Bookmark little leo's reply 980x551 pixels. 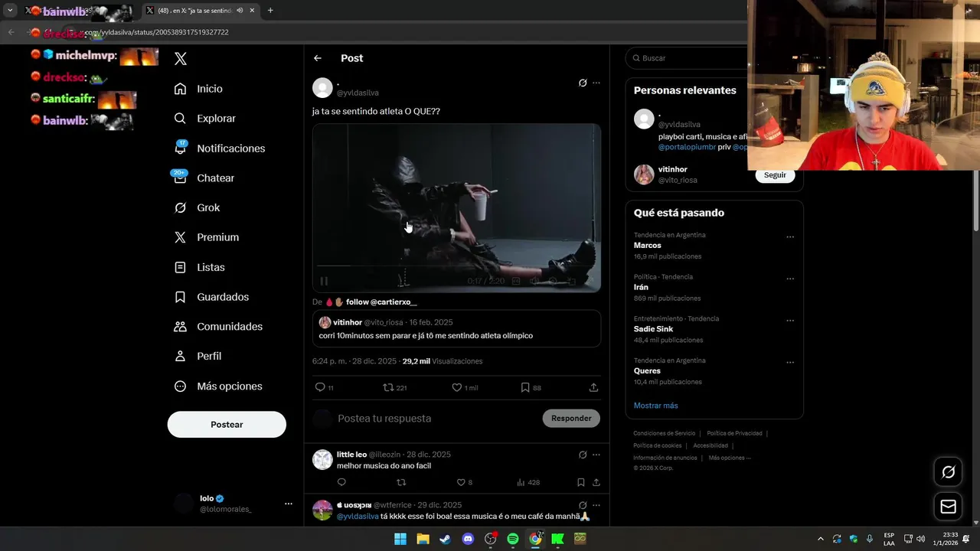coord(581,482)
